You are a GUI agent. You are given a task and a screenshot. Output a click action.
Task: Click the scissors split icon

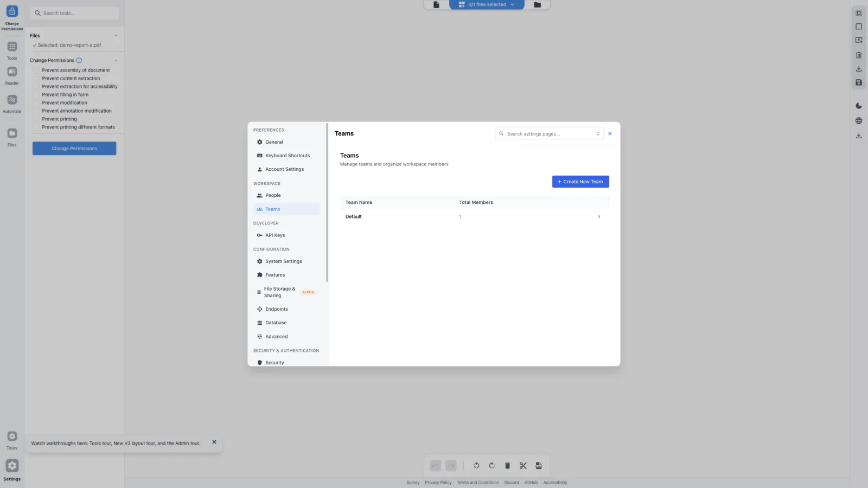(x=523, y=466)
